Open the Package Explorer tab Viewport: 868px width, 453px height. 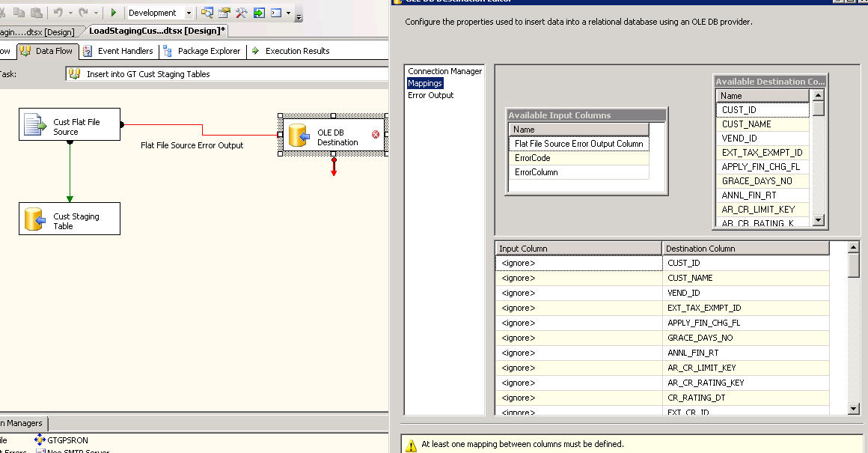pyautogui.click(x=203, y=51)
